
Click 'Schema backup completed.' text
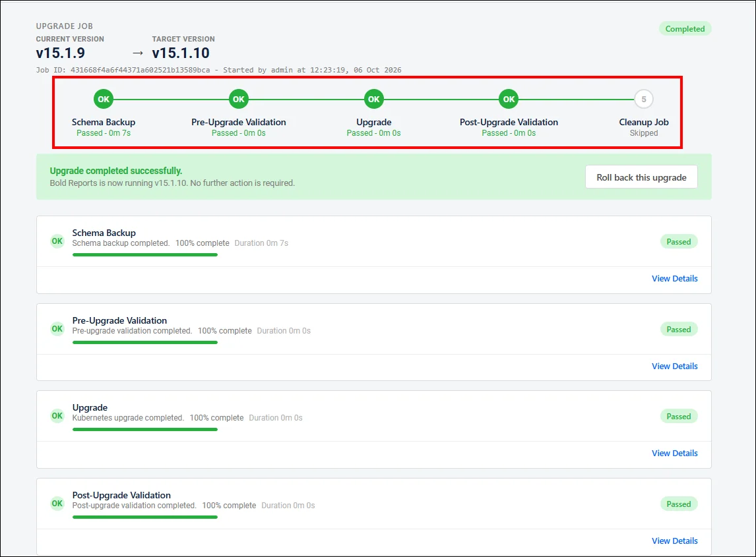click(121, 243)
